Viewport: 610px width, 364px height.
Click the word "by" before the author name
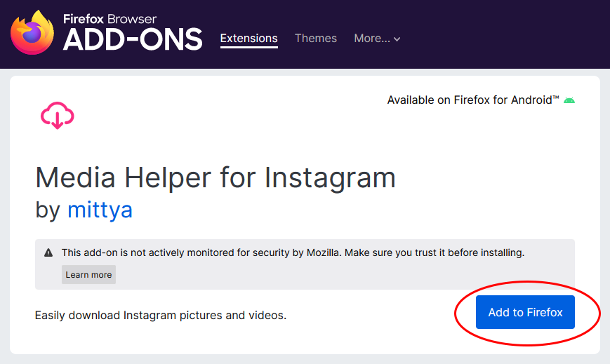click(48, 209)
